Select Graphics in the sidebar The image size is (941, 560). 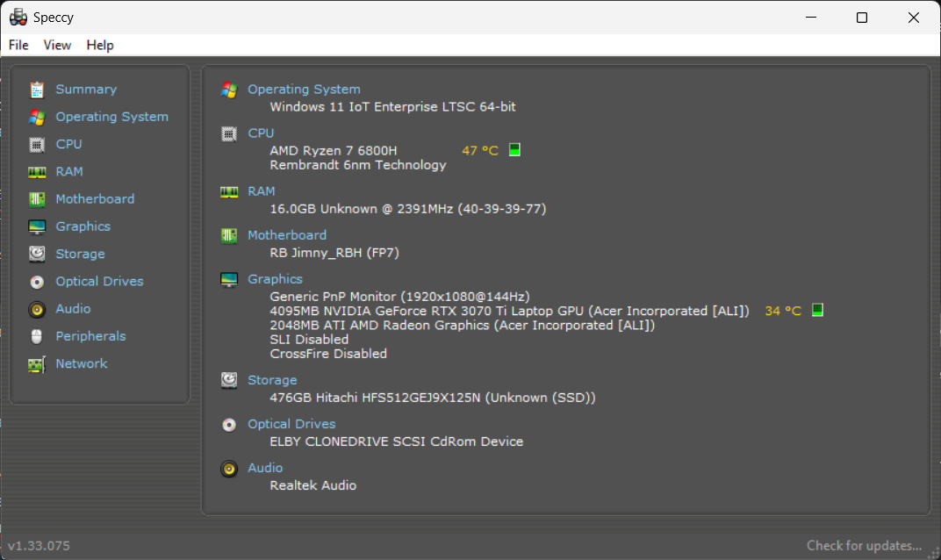(x=83, y=226)
